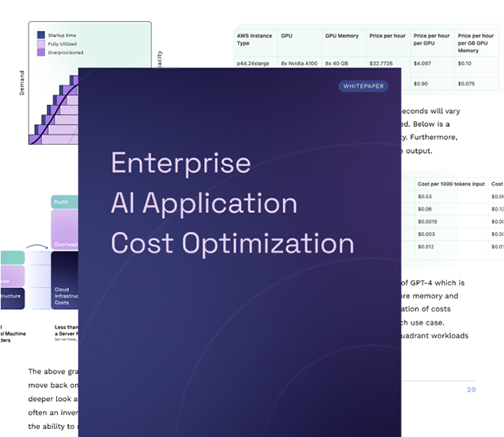Click the 8x Nvidia A100 cell
The image size is (504, 437).
298,63
